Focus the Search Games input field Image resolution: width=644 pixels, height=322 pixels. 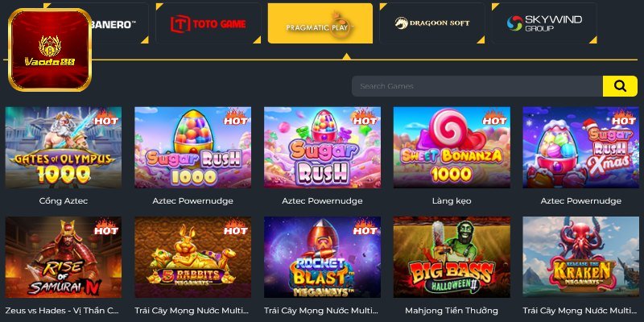pyautogui.click(x=477, y=86)
